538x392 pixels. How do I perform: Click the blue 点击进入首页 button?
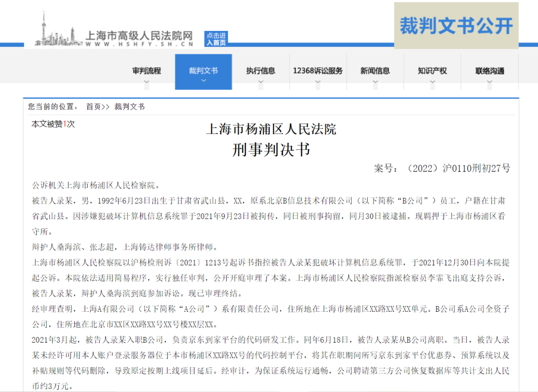point(216,39)
